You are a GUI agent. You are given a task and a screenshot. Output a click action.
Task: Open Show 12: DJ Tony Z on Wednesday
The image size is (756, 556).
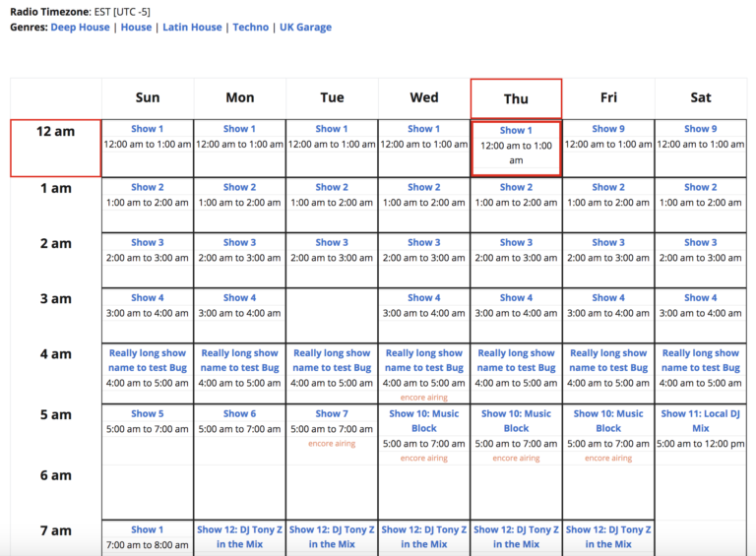[424, 536]
